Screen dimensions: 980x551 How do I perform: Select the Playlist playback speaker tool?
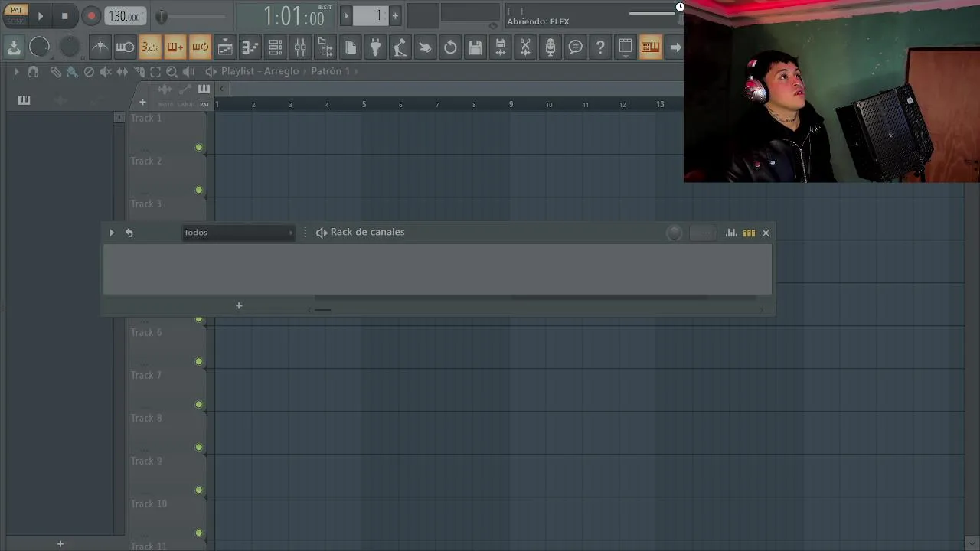point(188,71)
